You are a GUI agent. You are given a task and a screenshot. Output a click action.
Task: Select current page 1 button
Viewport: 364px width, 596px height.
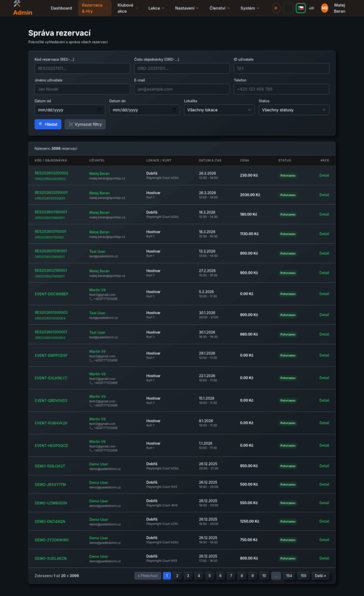pos(167,576)
